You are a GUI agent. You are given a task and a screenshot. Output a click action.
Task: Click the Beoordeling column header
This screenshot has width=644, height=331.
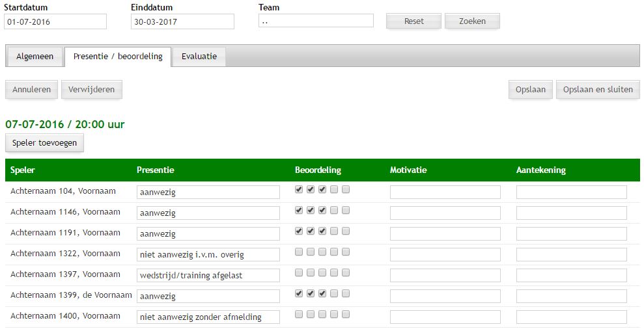tap(318, 170)
